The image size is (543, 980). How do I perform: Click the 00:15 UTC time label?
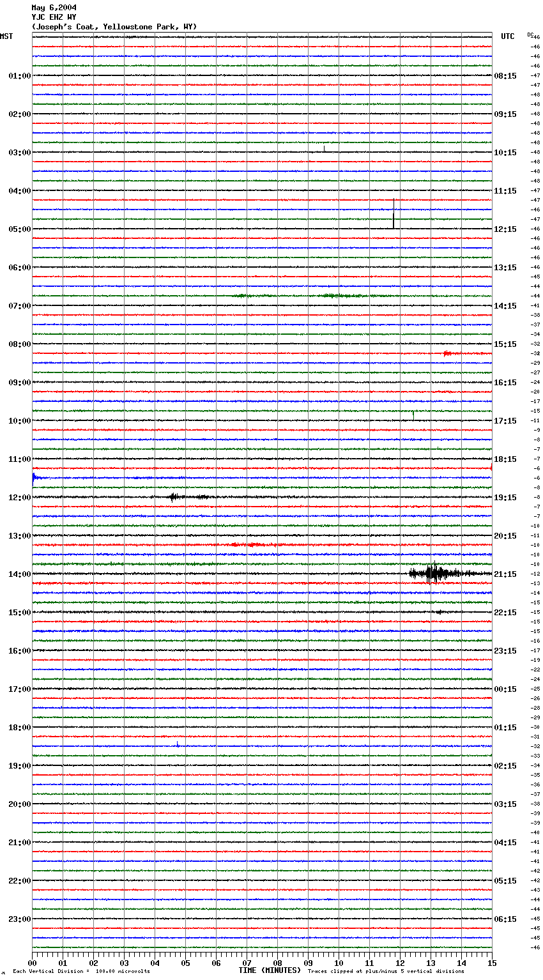pyautogui.click(x=505, y=689)
